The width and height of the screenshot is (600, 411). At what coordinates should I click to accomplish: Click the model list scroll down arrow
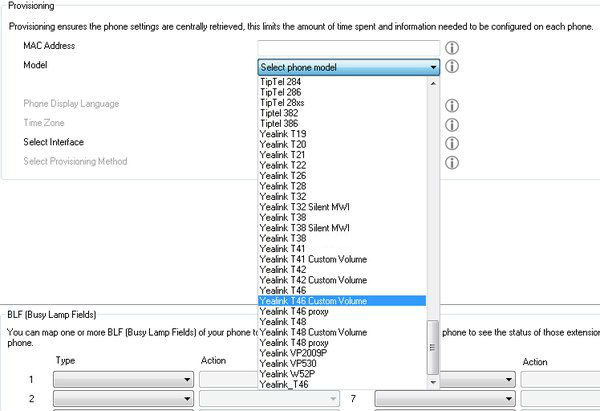coord(433,382)
